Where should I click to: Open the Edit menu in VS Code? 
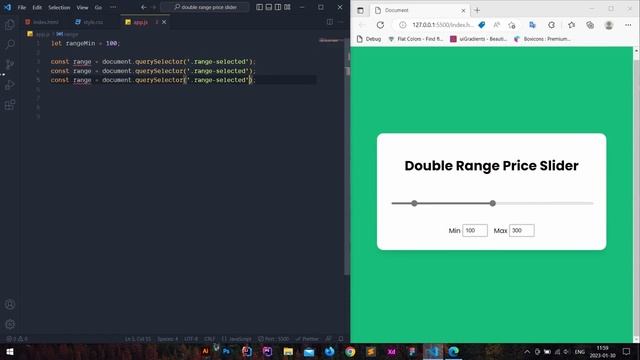[37, 7]
